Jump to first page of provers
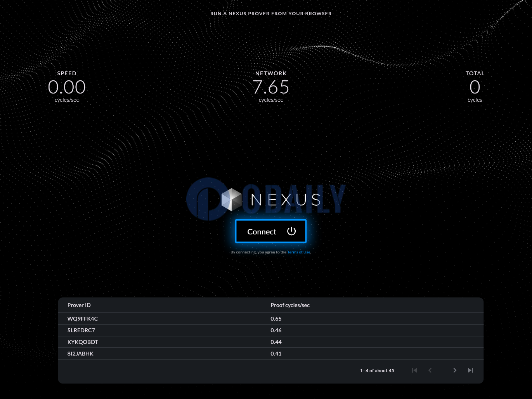This screenshot has width=532, height=399. 414,370
